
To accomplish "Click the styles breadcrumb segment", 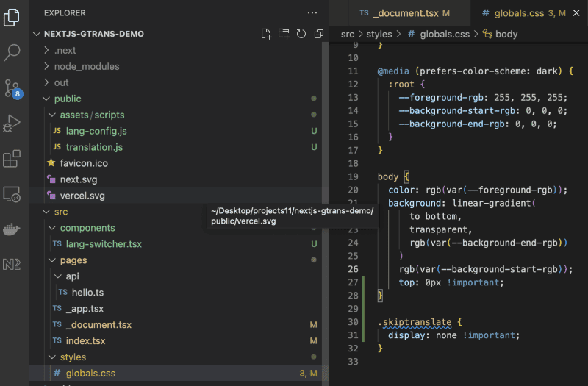I will [379, 34].
